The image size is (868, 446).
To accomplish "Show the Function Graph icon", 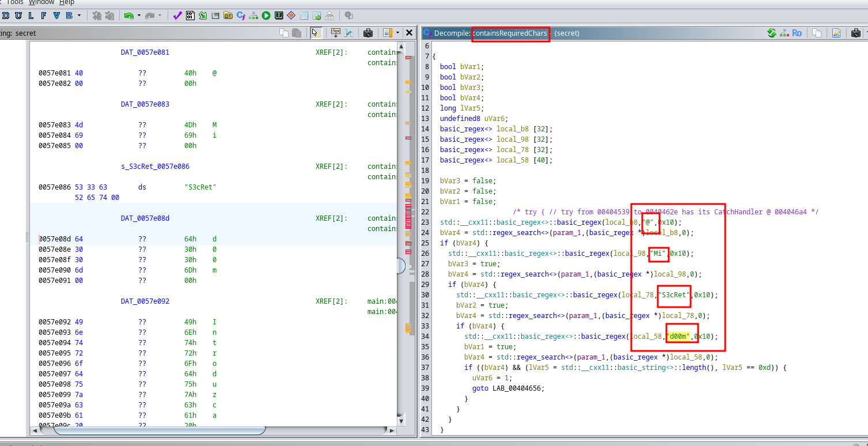I will pyautogui.click(x=253, y=16).
